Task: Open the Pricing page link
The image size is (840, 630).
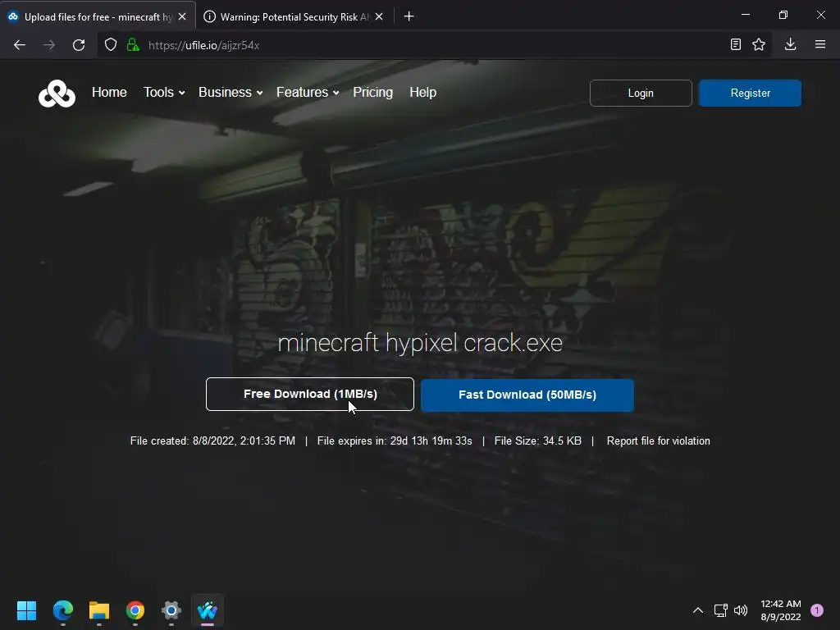Action: (373, 92)
